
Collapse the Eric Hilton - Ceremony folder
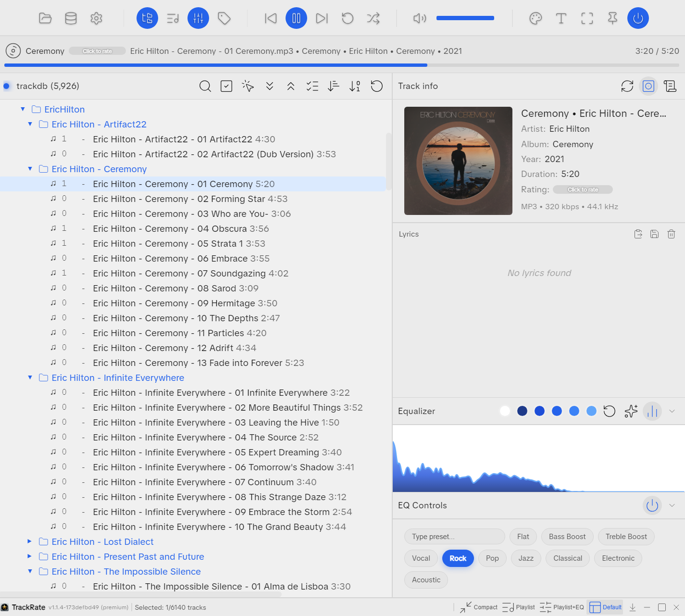(30, 169)
